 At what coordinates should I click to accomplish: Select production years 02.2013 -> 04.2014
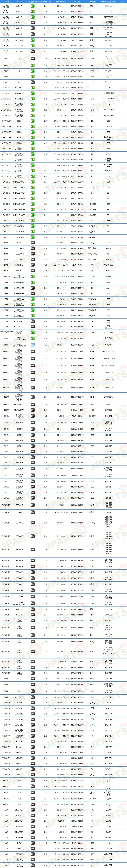pos(62,277)
